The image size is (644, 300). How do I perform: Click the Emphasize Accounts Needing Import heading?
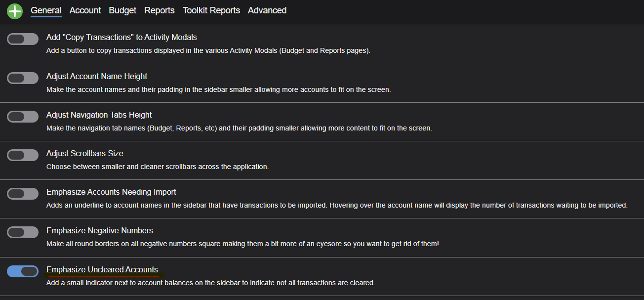point(111,192)
